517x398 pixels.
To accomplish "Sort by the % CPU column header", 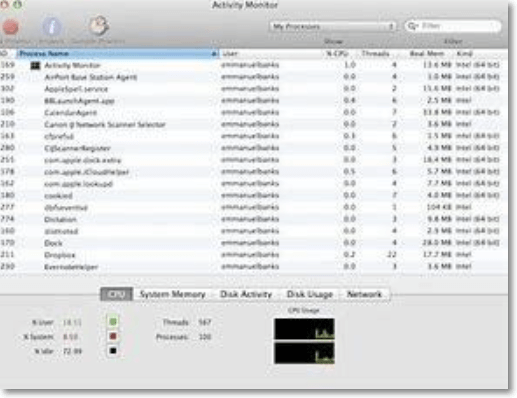I will (337, 54).
